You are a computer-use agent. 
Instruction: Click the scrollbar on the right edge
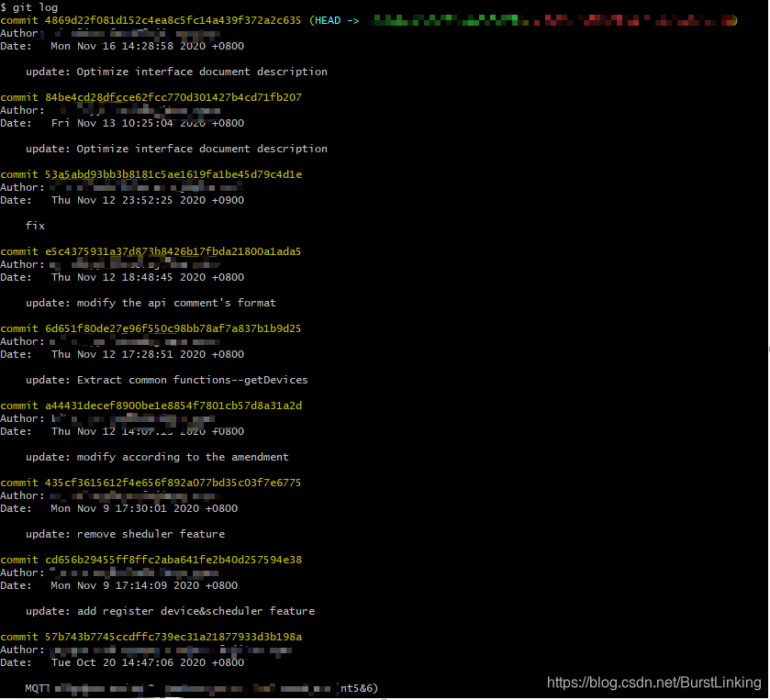tap(765, 349)
